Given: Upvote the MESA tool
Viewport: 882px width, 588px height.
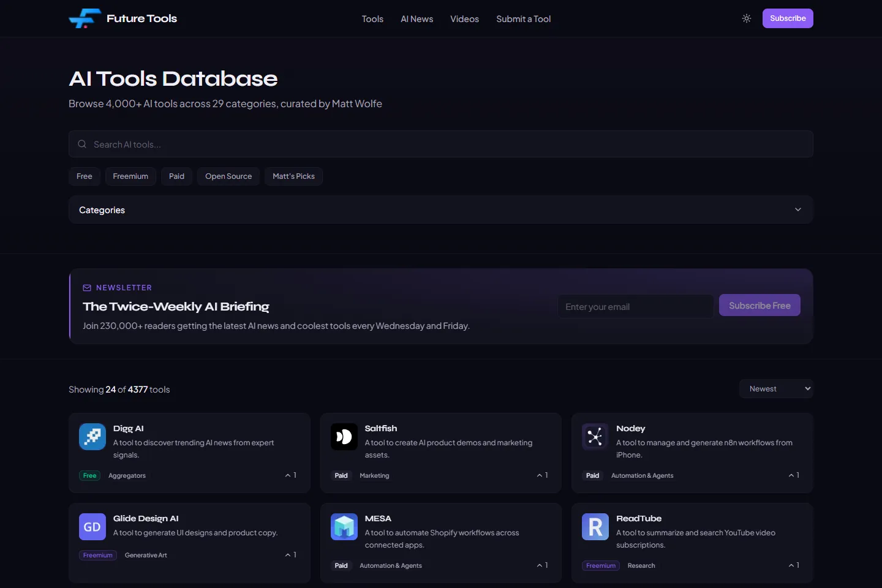Looking at the screenshot, I should 543,565.
